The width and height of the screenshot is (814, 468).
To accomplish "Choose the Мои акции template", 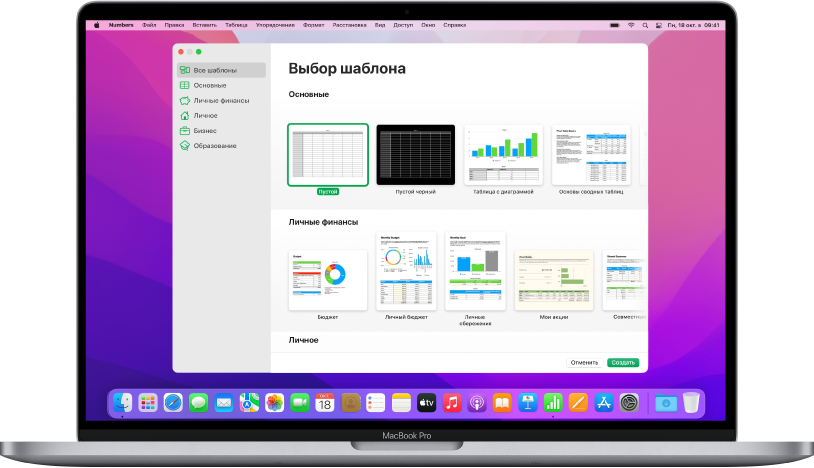I will pos(553,280).
